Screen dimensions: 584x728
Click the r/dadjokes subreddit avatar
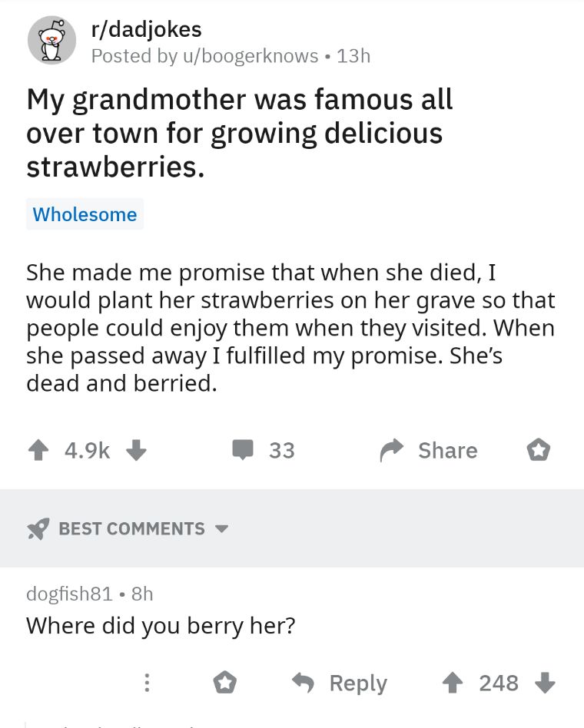[x=51, y=41]
